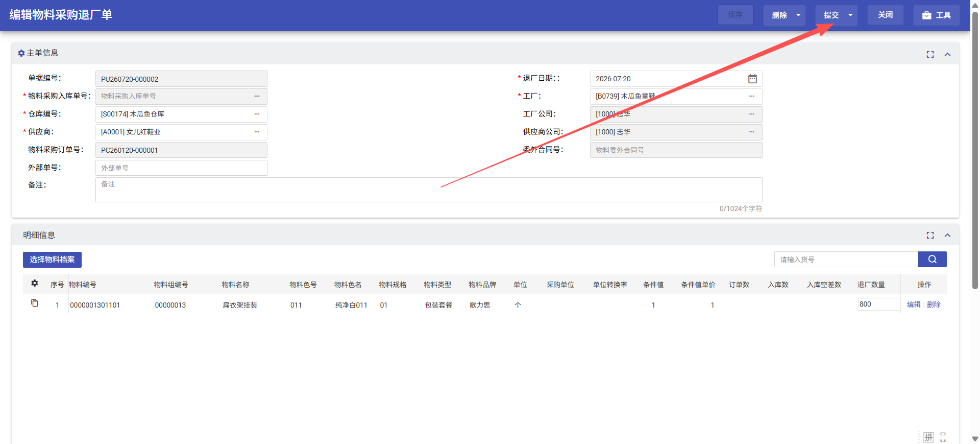This screenshot has width=980, height=444.
Task: Collapse the 明细信息 panel
Action: (947, 235)
